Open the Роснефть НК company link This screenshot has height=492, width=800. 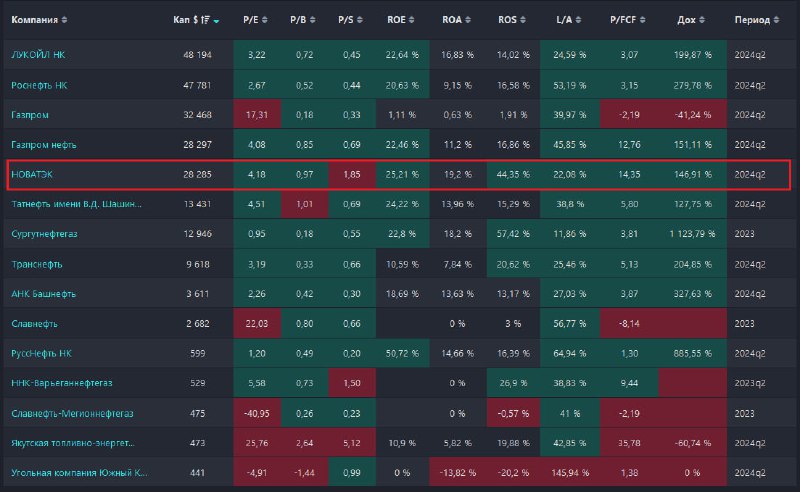point(39,85)
